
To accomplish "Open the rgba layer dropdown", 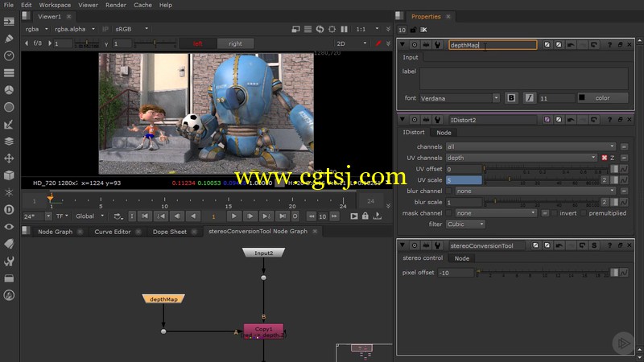I will point(36,29).
